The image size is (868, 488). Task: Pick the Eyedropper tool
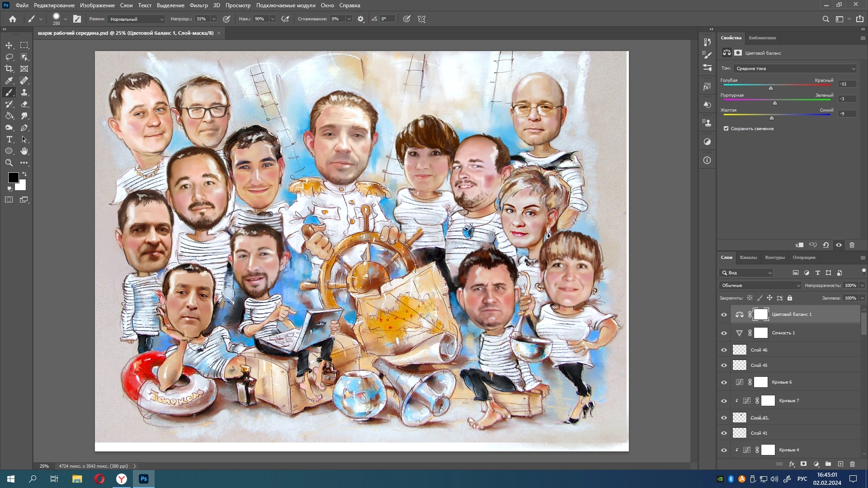pyautogui.click(x=9, y=80)
